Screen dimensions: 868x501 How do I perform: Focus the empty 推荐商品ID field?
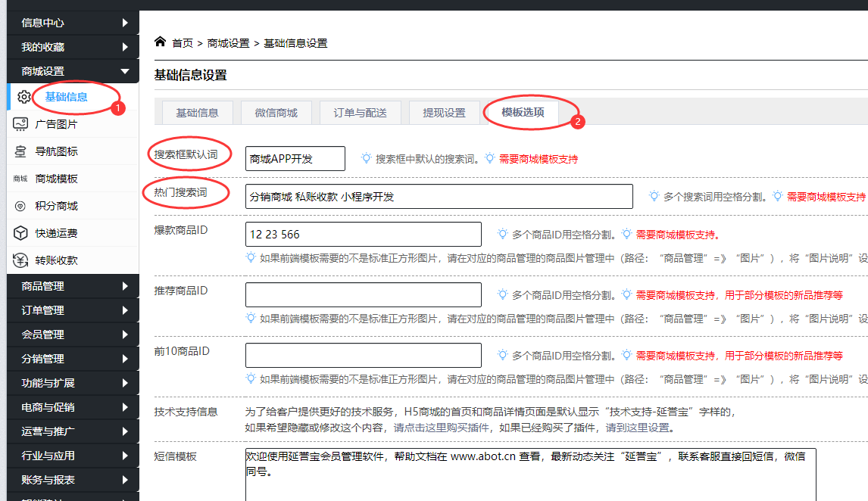pos(363,294)
